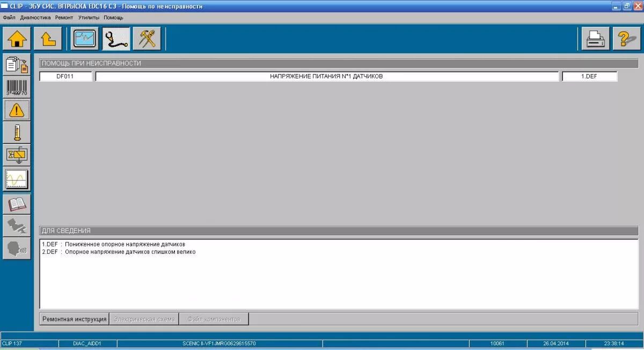Open the hammer and wrench repair tools icon
Viewport: 644px width, 350px height.
pos(147,39)
